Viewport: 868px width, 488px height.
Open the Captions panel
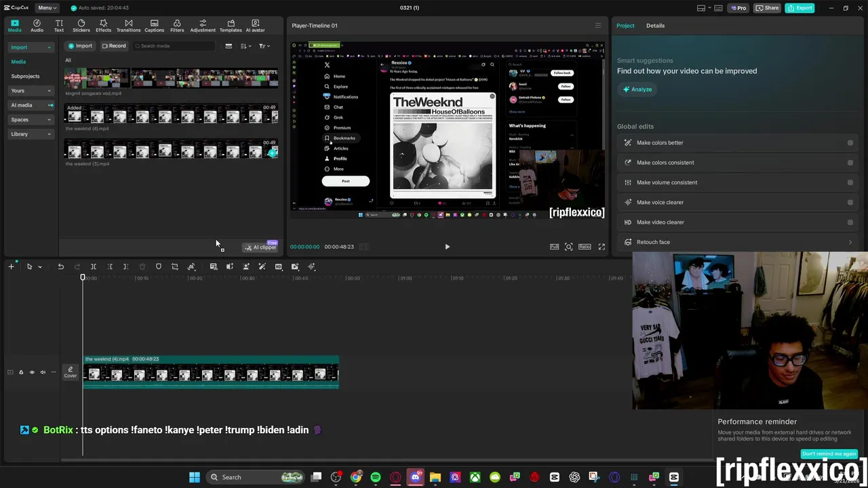[x=154, y=26]
